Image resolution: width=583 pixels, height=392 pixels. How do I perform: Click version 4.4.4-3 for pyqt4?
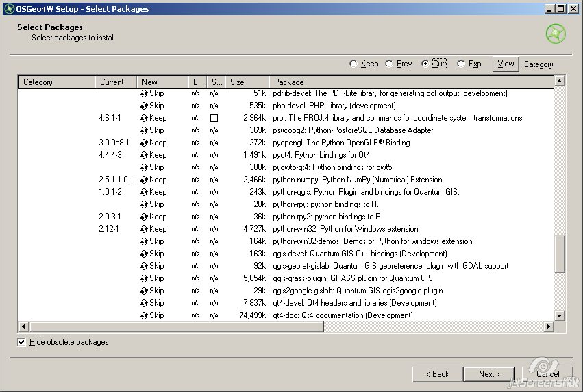coord(110,155)
